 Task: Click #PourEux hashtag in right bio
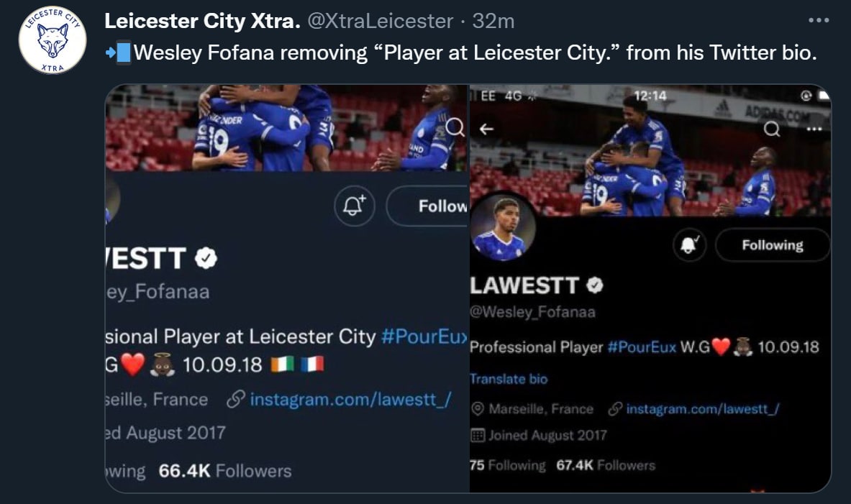(642, 347)
